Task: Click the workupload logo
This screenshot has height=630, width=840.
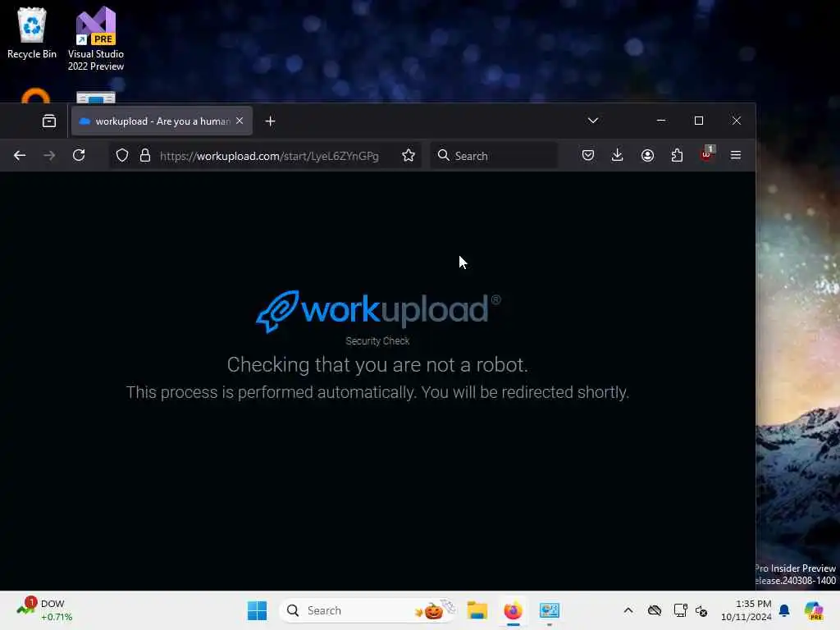Action: click(377, 311)
